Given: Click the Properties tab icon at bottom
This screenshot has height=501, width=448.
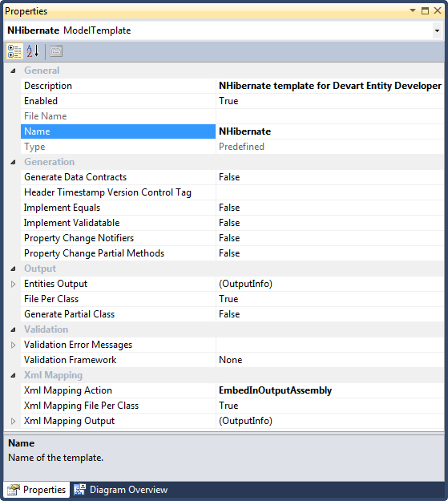Looking at the screenshot, I should click(x=14, y=490).
